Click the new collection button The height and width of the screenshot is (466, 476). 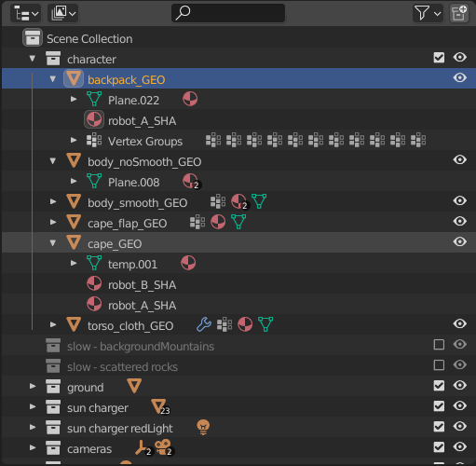pyautogui.click(x=459, y=13)
